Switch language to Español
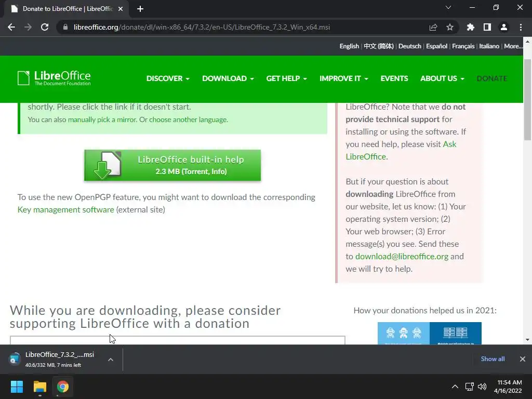 coord(436,46)
